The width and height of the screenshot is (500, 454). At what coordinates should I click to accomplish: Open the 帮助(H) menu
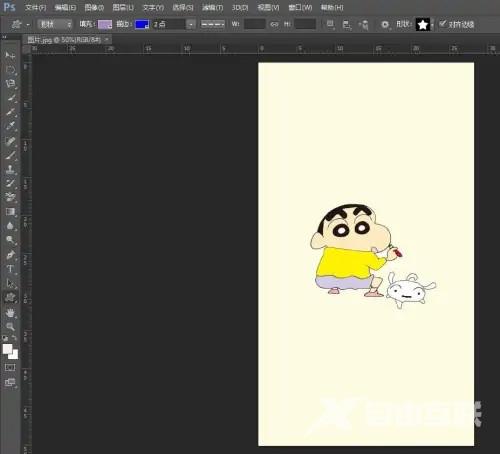click(x=332, y=7)
